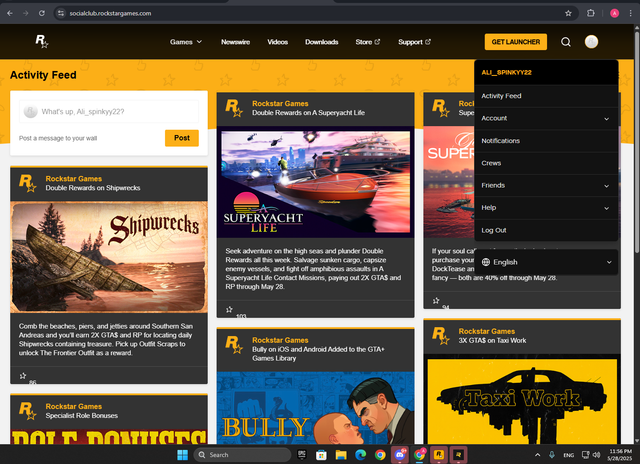The height and width of the screenshot is (464, 640).
Task: Open Rockstar Games link on Bully post
Action: [x=280, y=340]
